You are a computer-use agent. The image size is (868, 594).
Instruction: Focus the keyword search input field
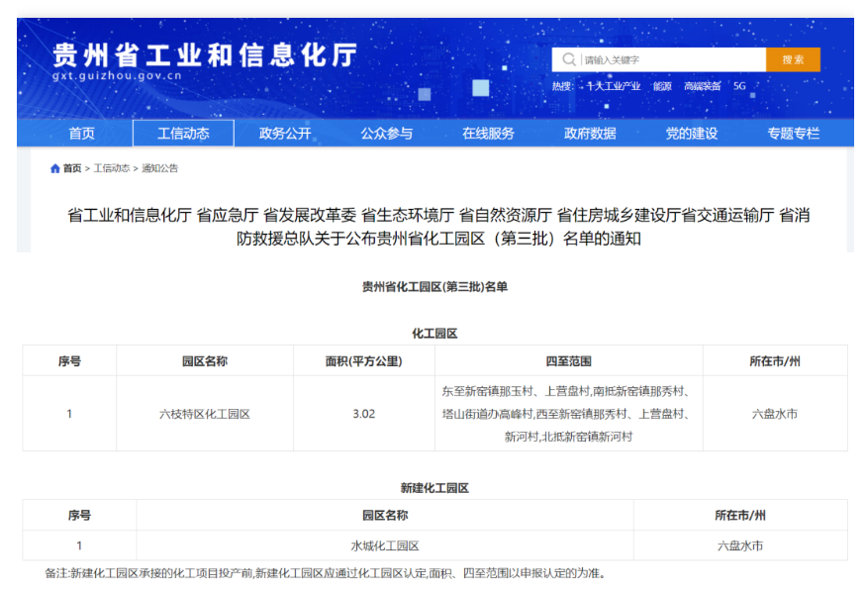[659, 59]
